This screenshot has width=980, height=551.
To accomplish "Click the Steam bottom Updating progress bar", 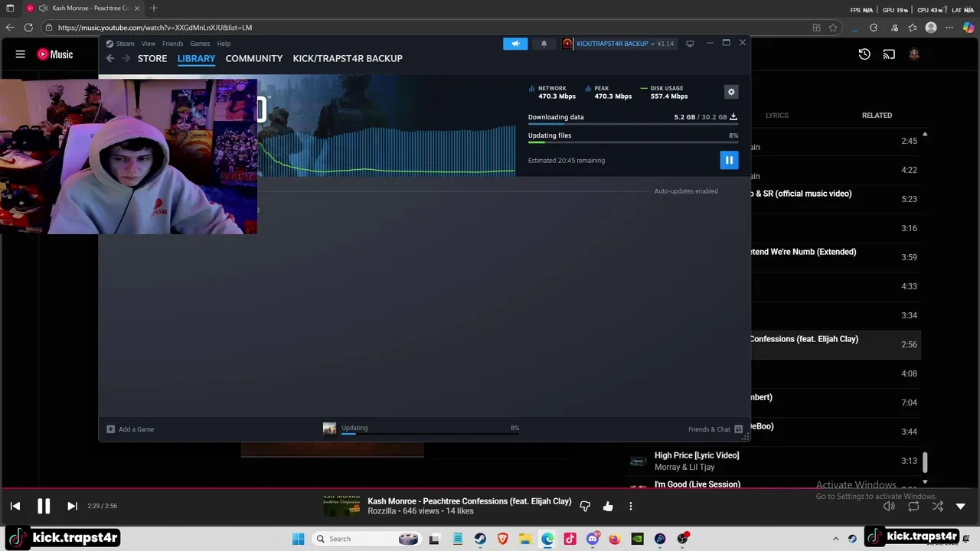I will pos(430,433).
